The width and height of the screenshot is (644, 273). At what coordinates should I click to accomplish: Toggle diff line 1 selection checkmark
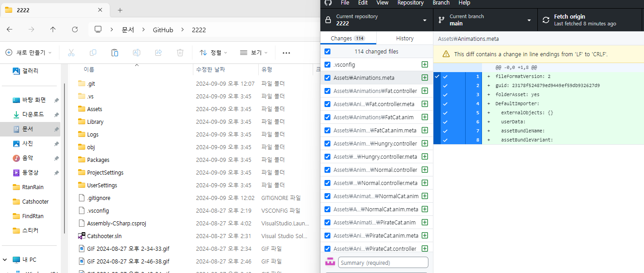click(x=445, y=76)
